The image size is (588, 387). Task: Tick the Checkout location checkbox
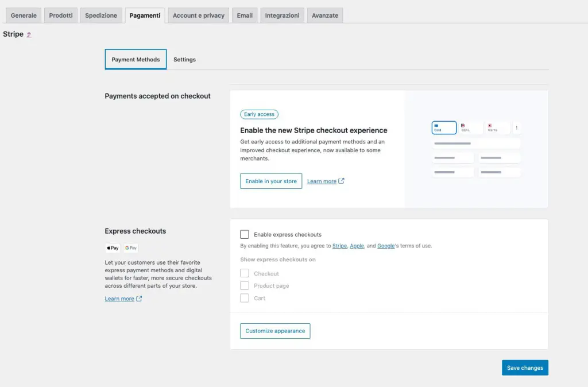click(x=245, y=273)
